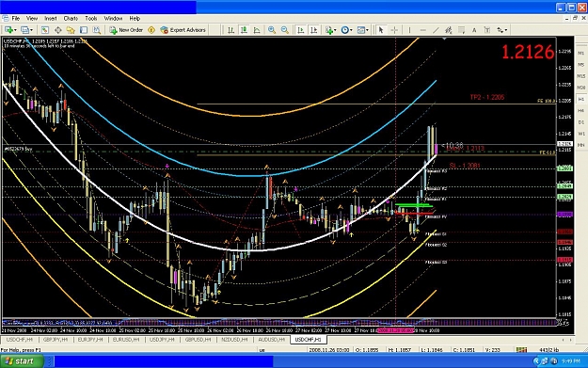Select the Text Label tool

[486, 30]
